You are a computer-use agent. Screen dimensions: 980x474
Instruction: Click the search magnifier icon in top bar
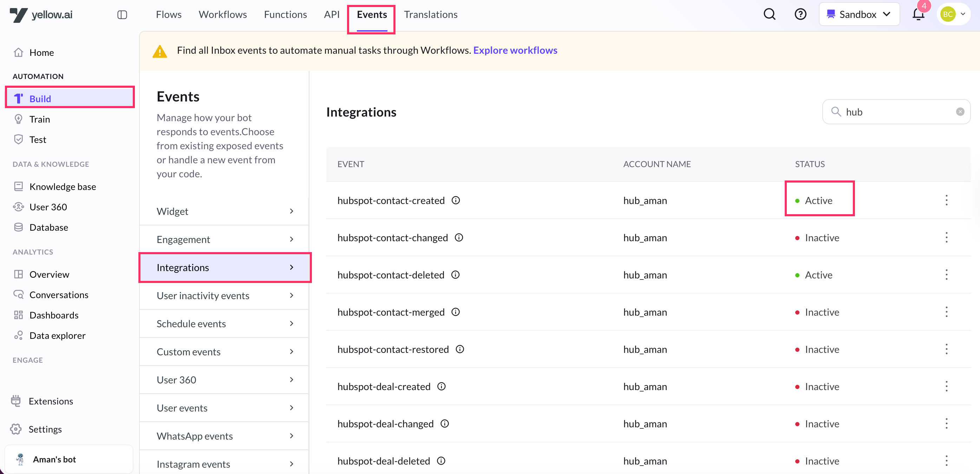tap(769, 14)
